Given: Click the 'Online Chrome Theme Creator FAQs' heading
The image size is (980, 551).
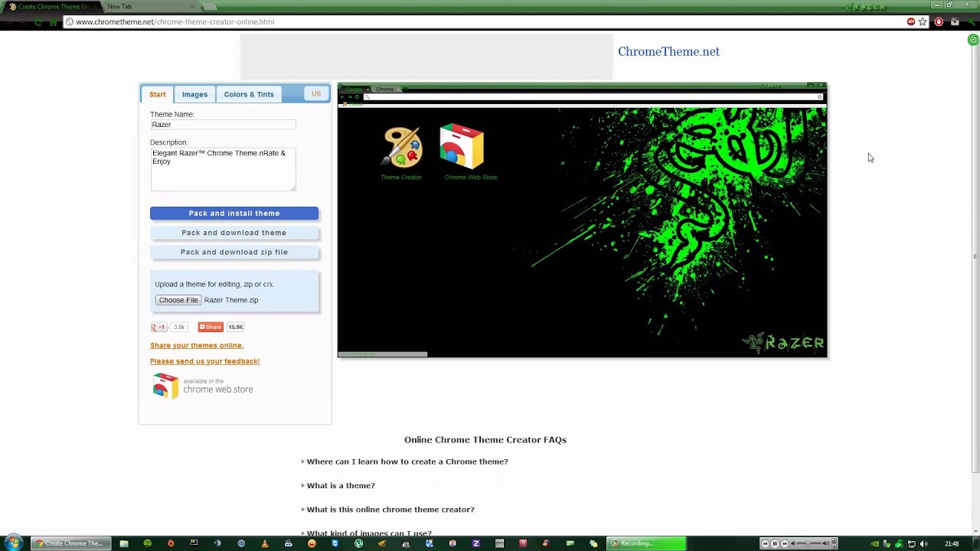Looking at the screenshot, I should pos(485,440).
